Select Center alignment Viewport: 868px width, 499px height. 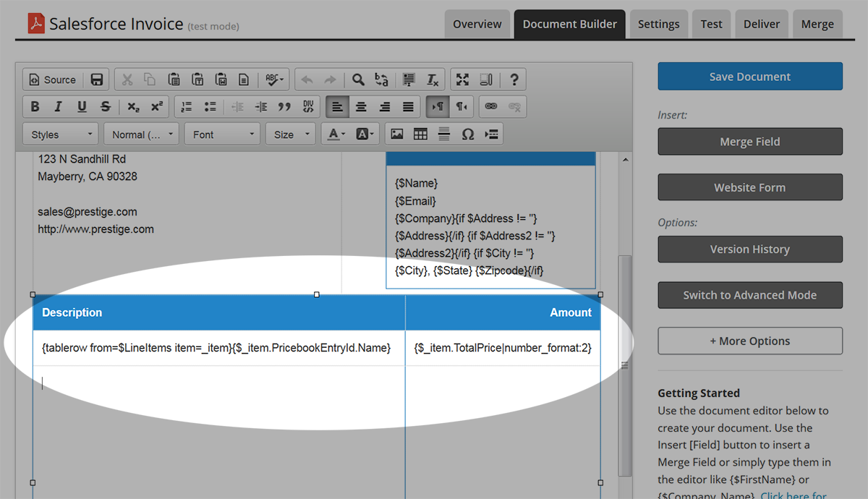[361, 106]
